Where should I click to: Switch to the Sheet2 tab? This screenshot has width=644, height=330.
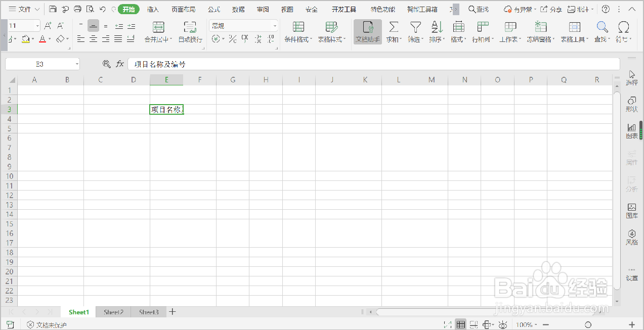[x=113, y=312]
